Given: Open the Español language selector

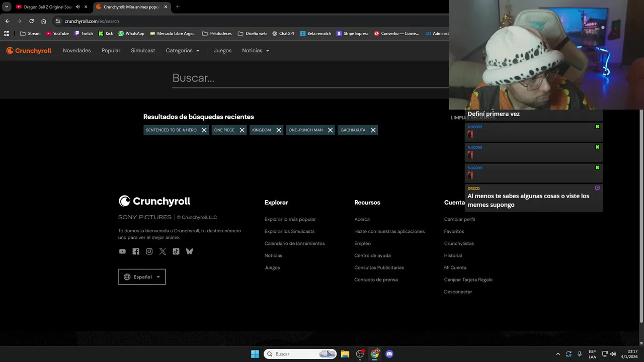Looking at the screenshot, I should tap(142, 277).
